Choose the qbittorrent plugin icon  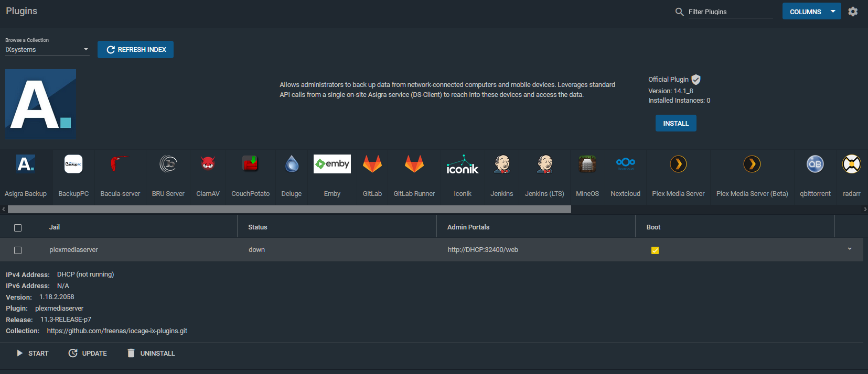click(x=815, y=164)
